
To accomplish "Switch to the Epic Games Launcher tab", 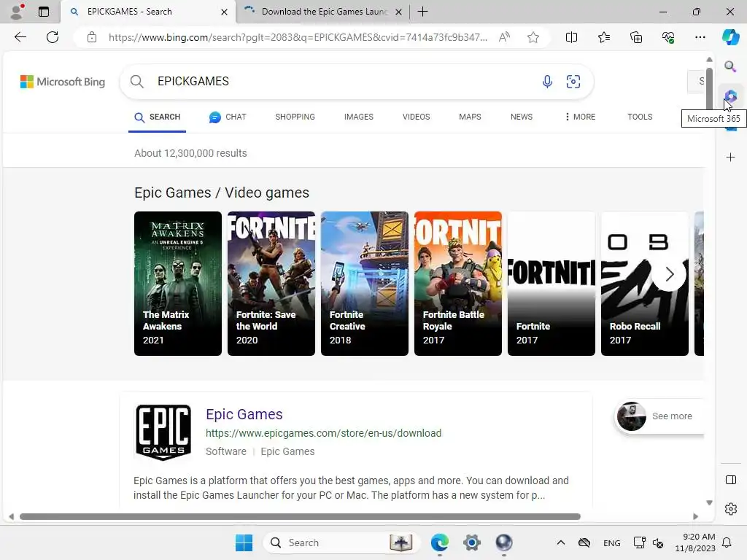I will pyautogui.click(x=324, y=12).
